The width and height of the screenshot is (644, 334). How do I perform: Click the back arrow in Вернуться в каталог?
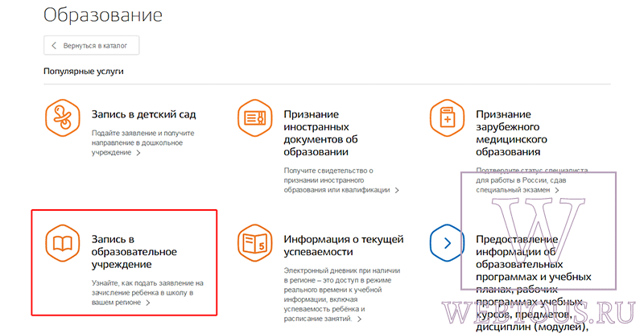pos(54,45)
